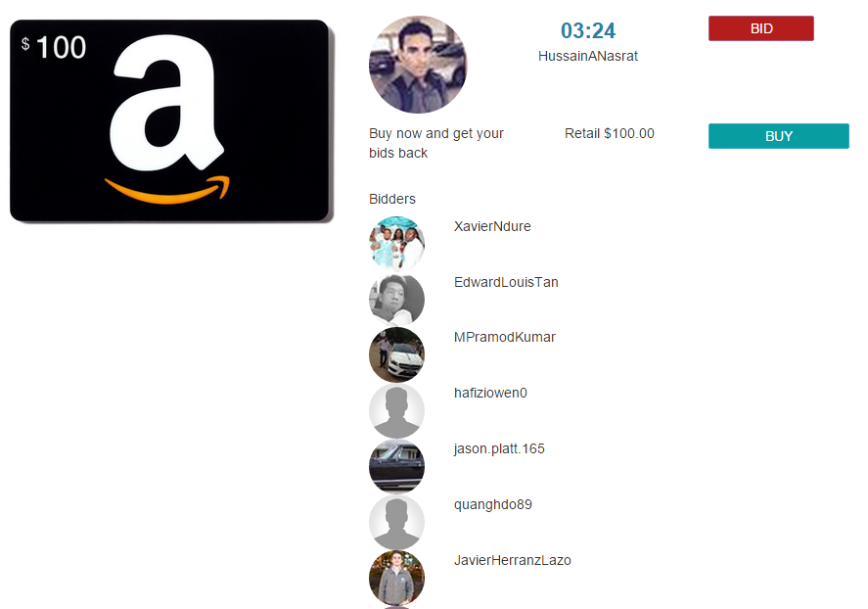
Task: Open EdwardLouisTan's black-and-white avatar
Action: pos(397,300)
